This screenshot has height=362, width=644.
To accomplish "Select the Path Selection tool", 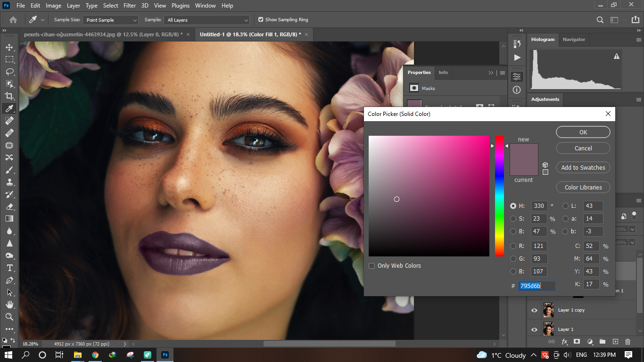I will pyautogui.click(x=9, y=292).
